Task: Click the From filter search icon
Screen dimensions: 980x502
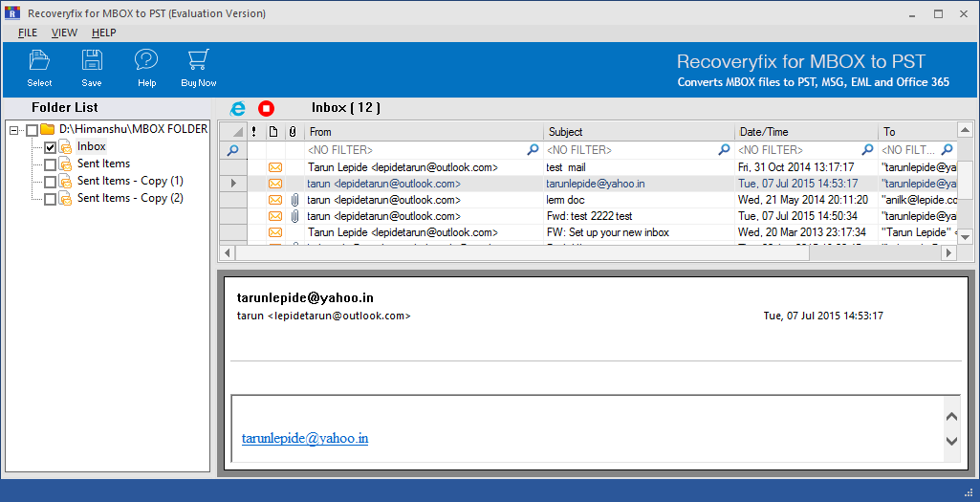Action: [x=534, y=149]
